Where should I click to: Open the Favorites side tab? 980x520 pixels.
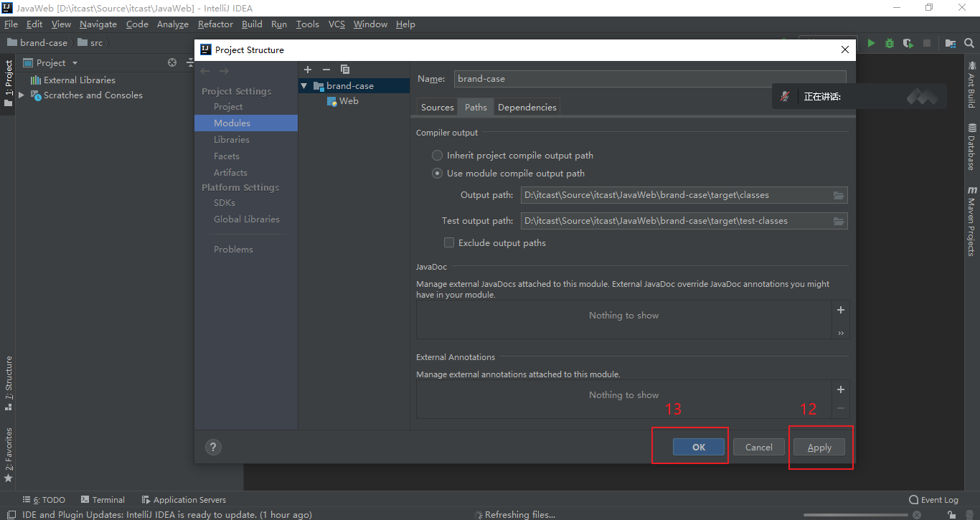tap(9, 455)
